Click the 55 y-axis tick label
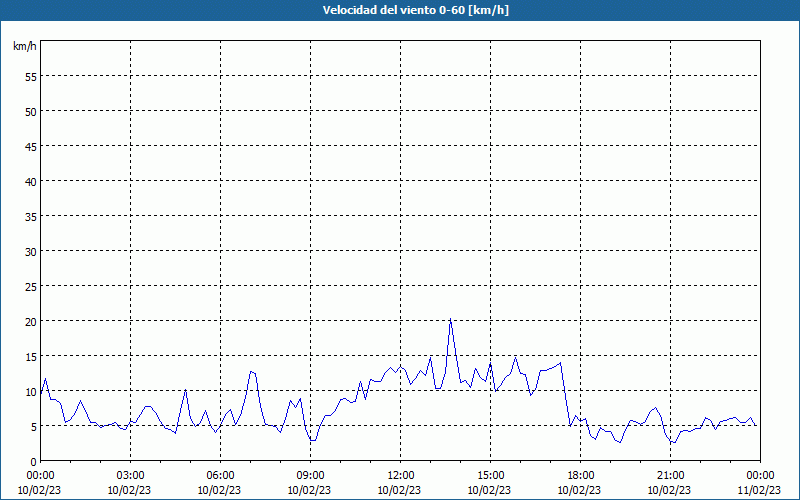Screen dimensions: 800x500 (x=31, y=77)
